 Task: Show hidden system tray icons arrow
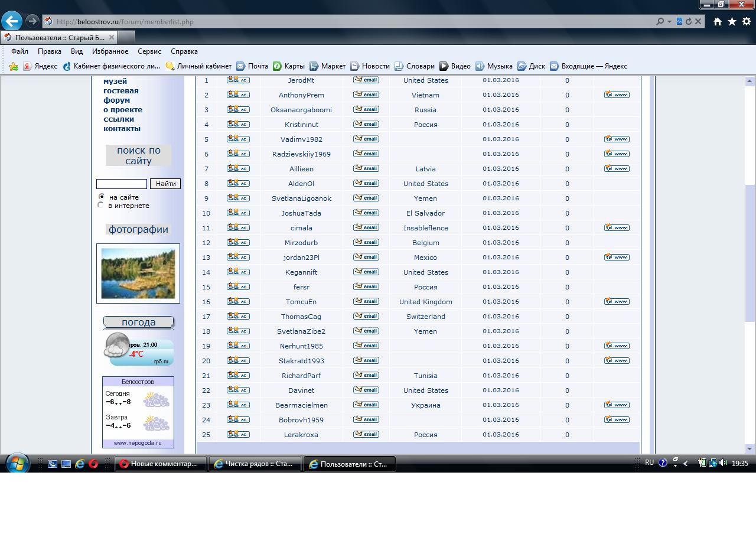pos(685,464)
